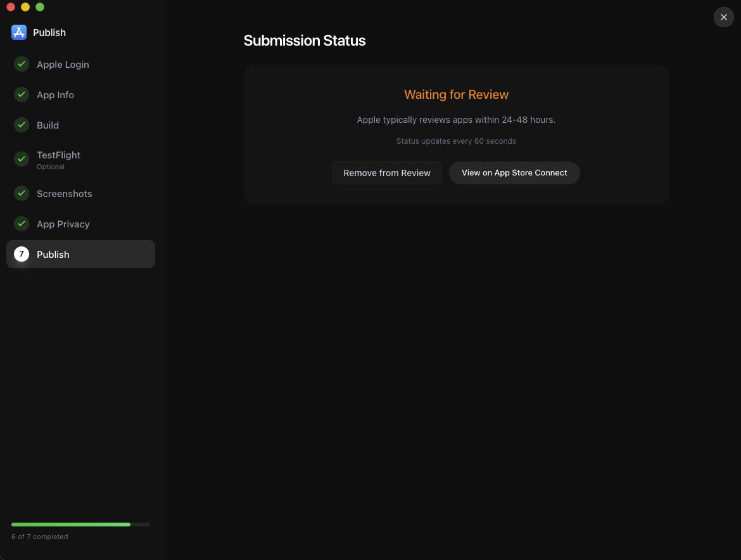The image size is (741, 560).
Task: Click the 'Submission Status' heading
Action: pyautogui.click(x=305, y=41)
